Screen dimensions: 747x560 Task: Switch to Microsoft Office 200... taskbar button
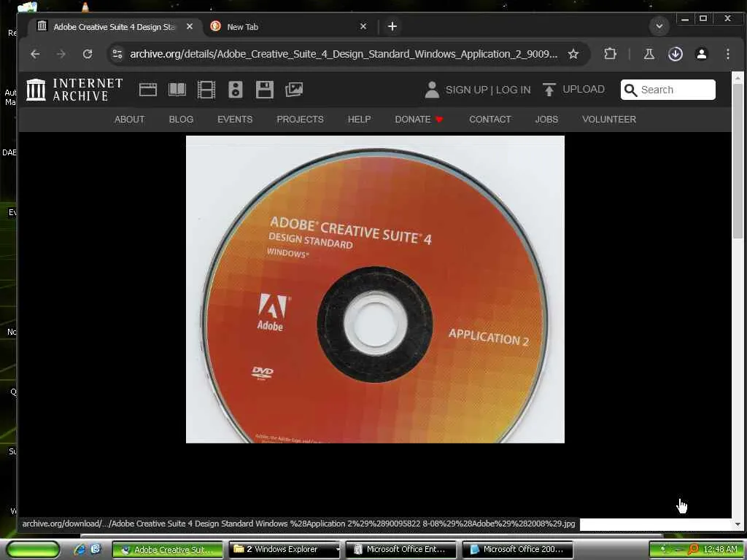tap(517, 550)
